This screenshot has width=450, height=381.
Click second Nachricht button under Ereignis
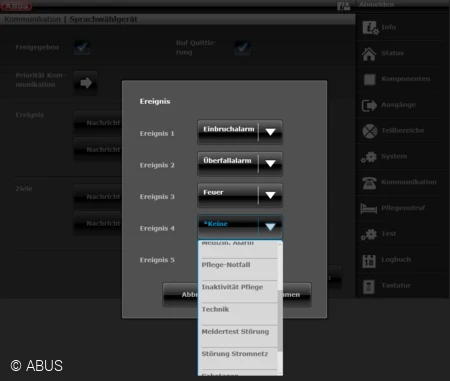click(98, 149)
